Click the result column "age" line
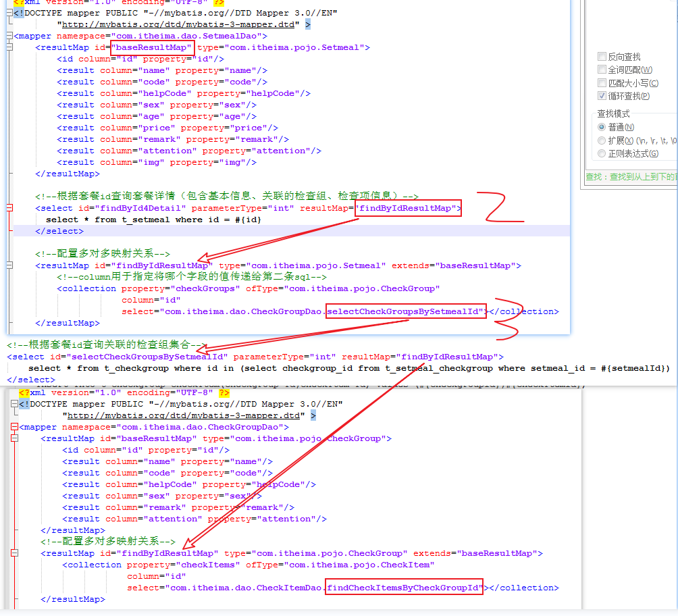 [157, 116]
